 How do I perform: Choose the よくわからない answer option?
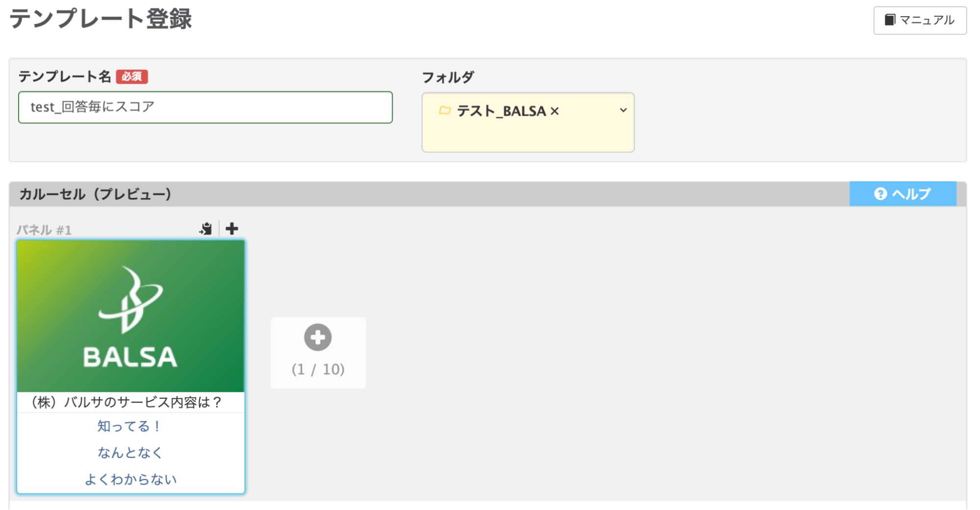(x=130, y=479)
